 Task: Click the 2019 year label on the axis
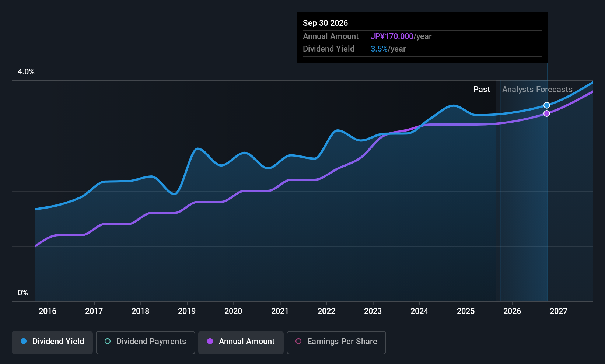[187, 311]
